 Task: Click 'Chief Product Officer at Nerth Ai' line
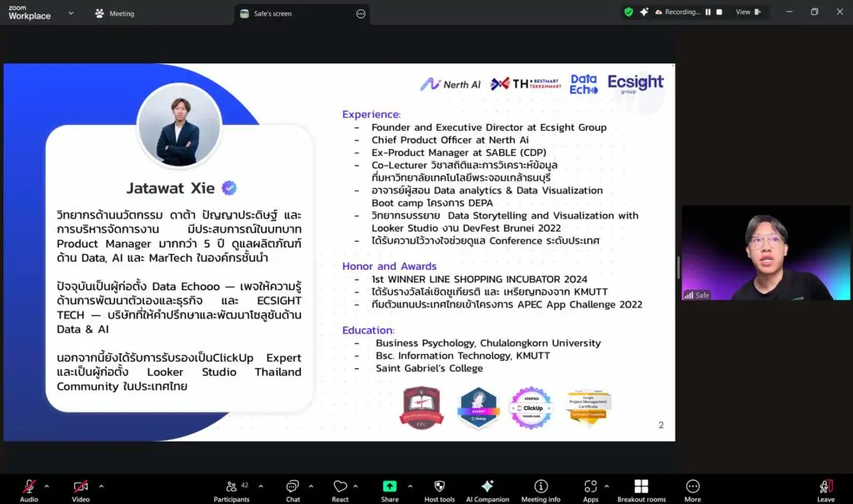coord(450,140)
